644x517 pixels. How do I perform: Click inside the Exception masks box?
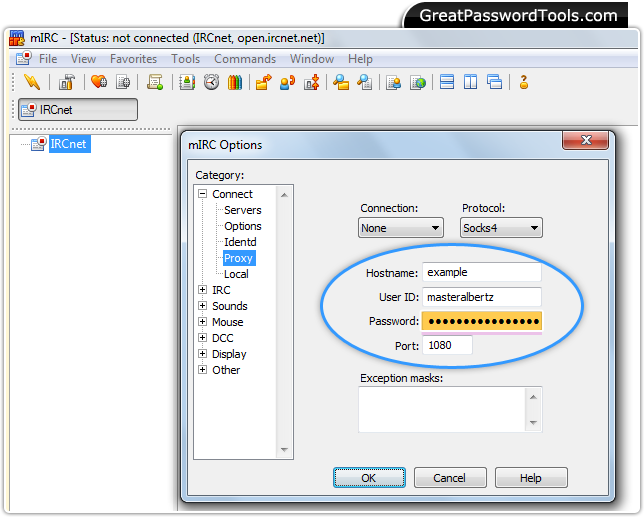pos(442,409)
